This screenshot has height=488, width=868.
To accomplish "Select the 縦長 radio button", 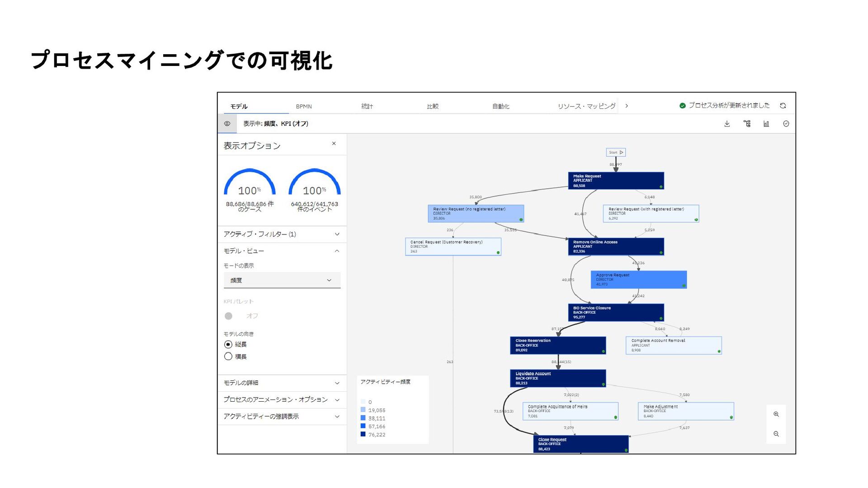I will click(x=228, y=345).
